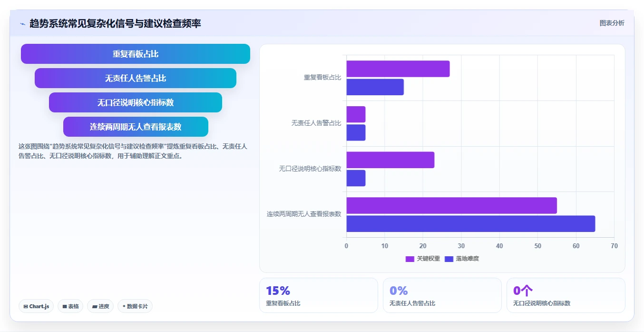
Task: Click purple 关键权重 bar for 连续两周期无人查看报表数
Action: coord(451,205)
